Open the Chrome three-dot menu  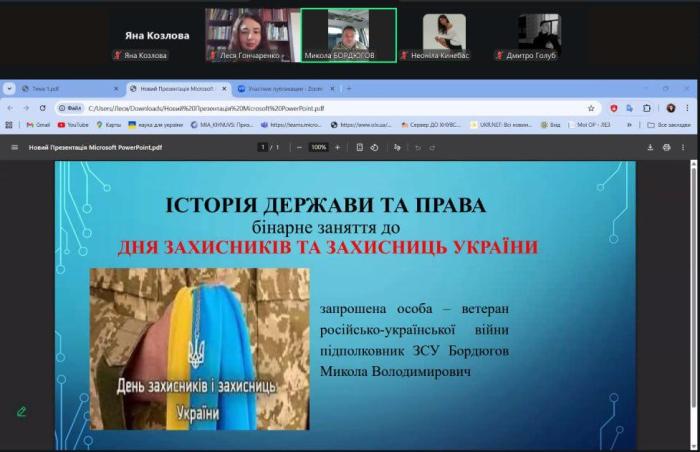pos(687,108)
